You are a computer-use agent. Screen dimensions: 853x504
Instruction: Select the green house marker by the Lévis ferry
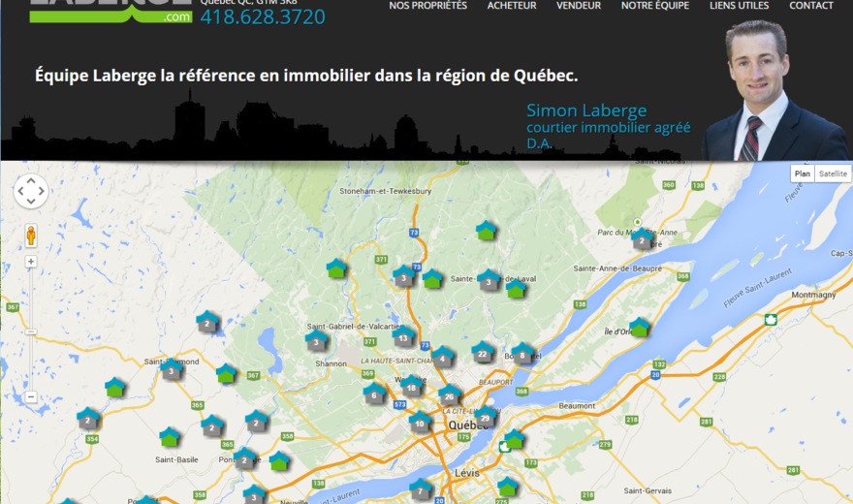514,439
